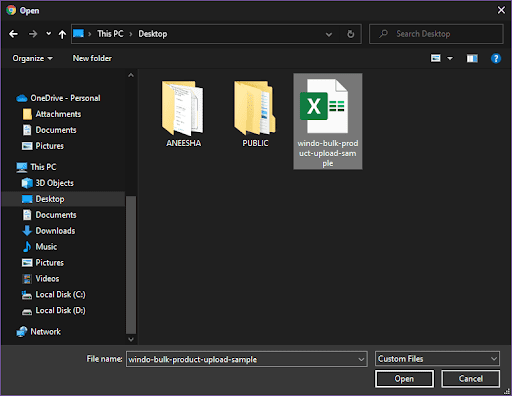
Task: Open the OneDrive Attachments folder
Action: (52, 114)
